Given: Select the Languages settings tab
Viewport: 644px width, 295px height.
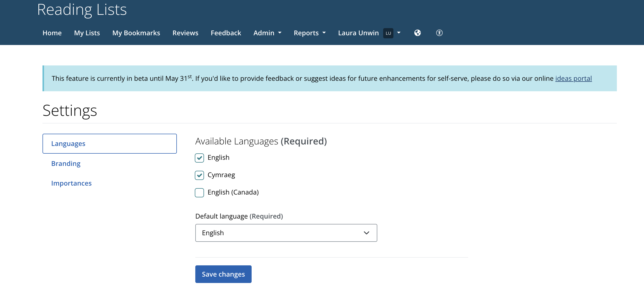Looking at the screenshot, I should coord(68,143).
